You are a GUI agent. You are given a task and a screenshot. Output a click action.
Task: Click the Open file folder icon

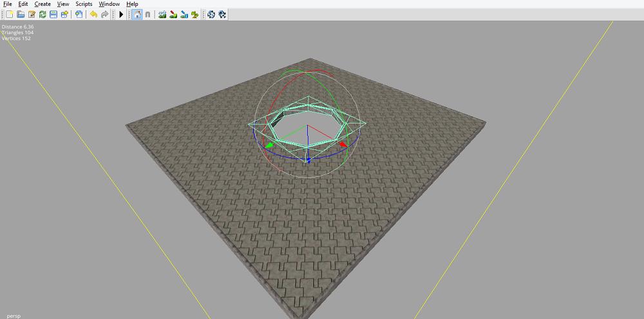pyautogui.click(x=21, y=14)
